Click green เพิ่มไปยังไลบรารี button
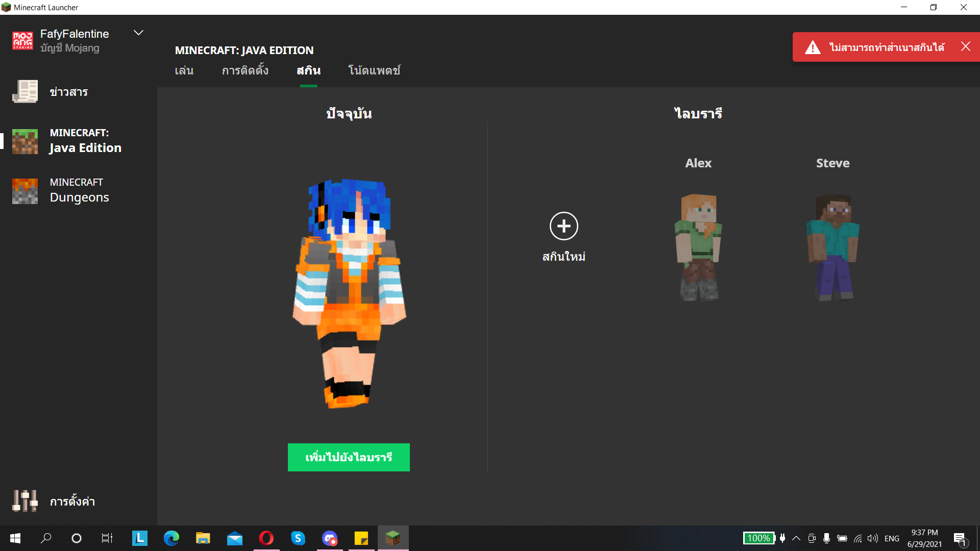The width and height of the screenshot is (980, 551). point(349,457)
